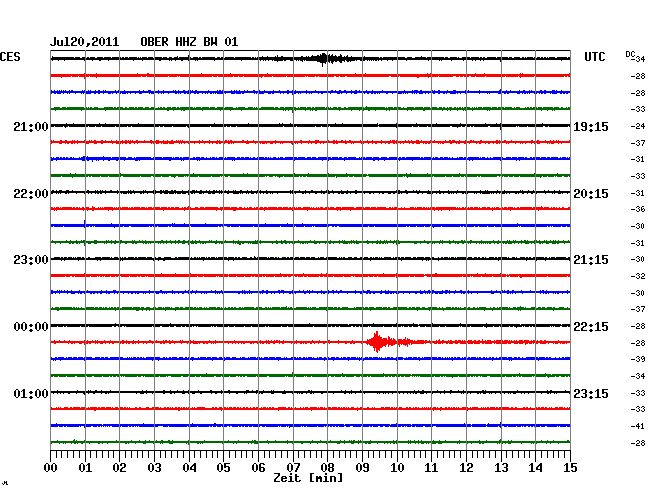Click the 19:15 UTC time label

(591, 126)
